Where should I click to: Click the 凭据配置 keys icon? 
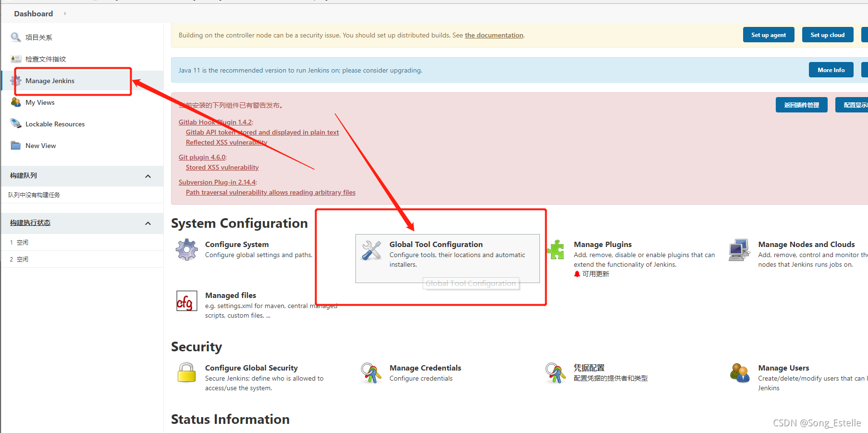click(x=556, y=373)
